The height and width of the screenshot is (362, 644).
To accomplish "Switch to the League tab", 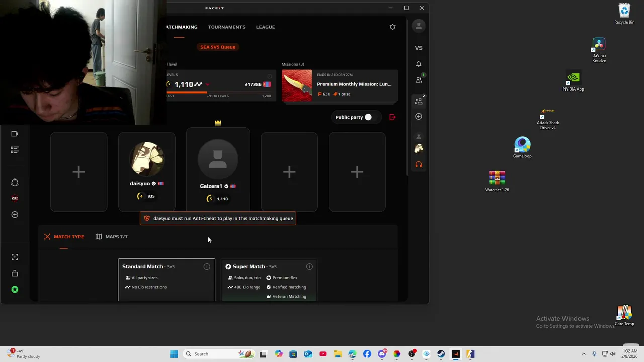I will coord(266,27).
